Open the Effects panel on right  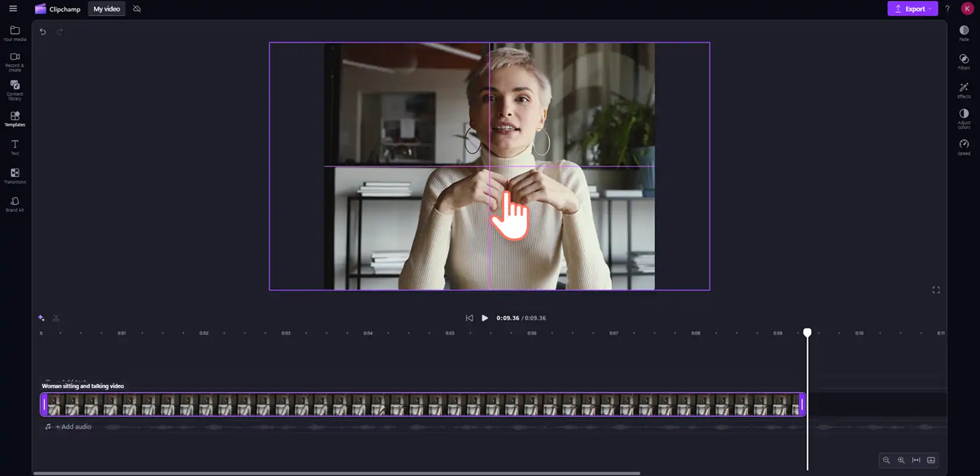point(964,90)
